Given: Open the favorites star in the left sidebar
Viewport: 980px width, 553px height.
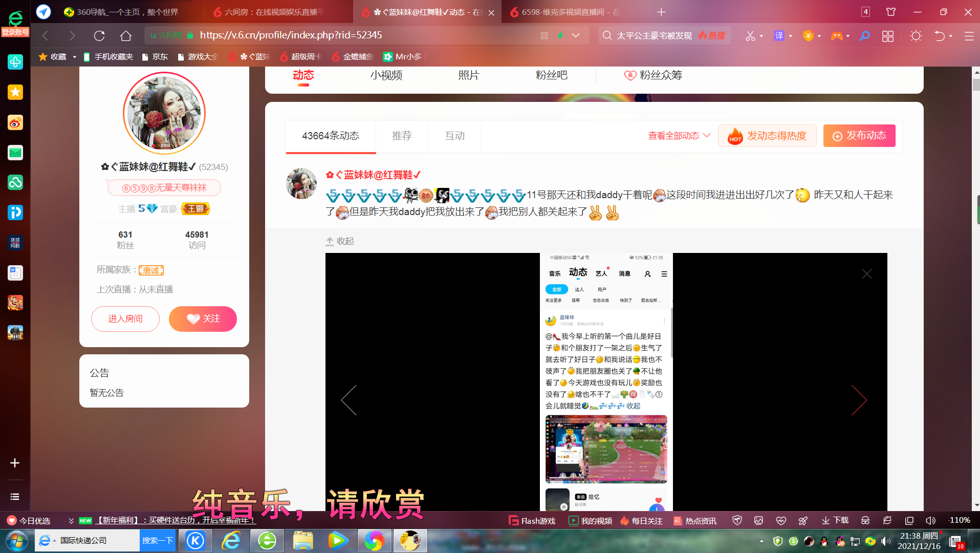Looking at the screenshot, I should click(x=15, y=92).
